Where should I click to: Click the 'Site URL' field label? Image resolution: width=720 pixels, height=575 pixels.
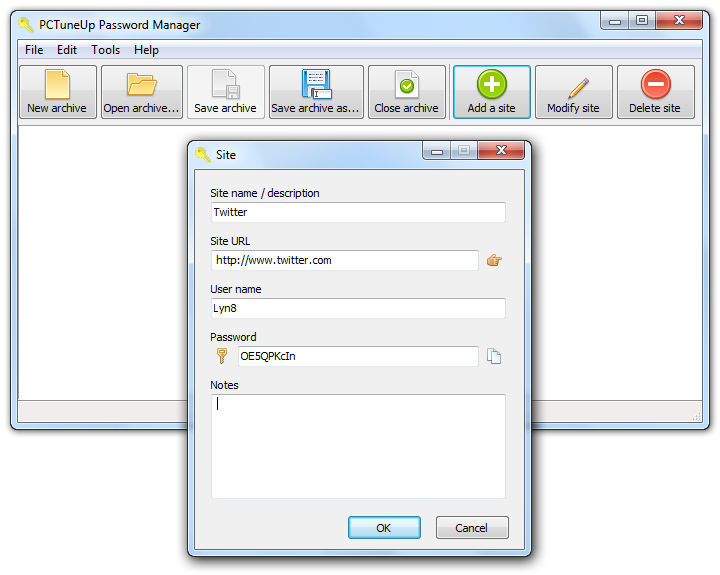click(x=230, y=241)
